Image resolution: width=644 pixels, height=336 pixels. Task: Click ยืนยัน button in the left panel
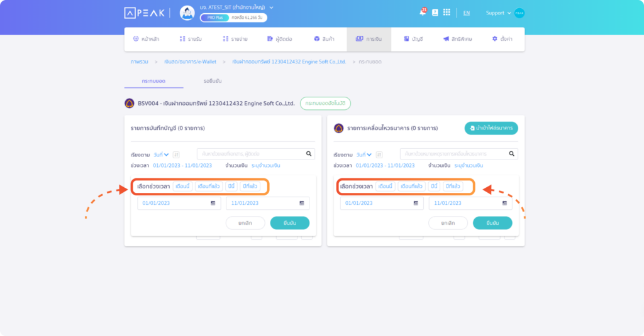click(289, 223)
